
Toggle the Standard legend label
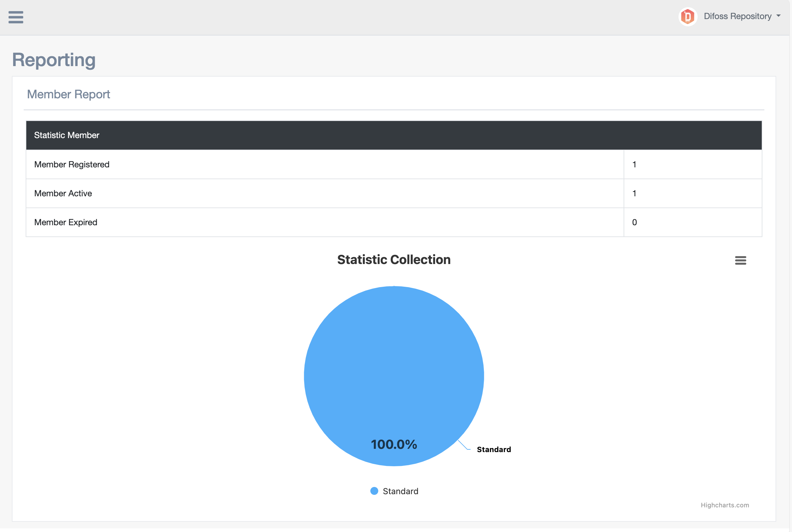pyautogui.click(x=400, y=491)
